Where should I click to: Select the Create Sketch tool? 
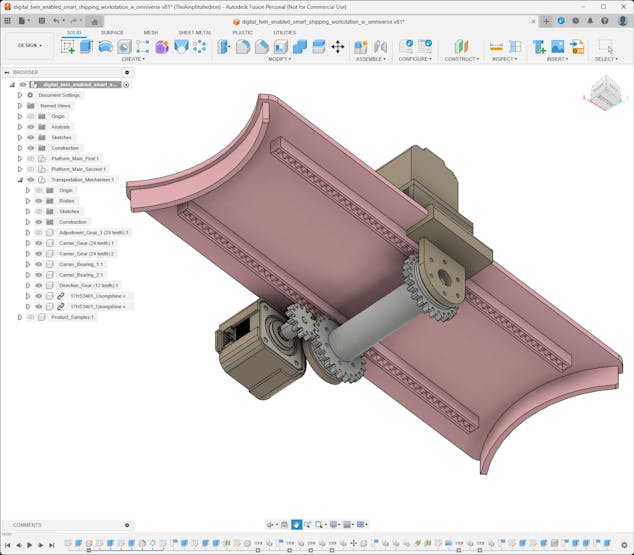pyautogui.click(x=68, y=46)
